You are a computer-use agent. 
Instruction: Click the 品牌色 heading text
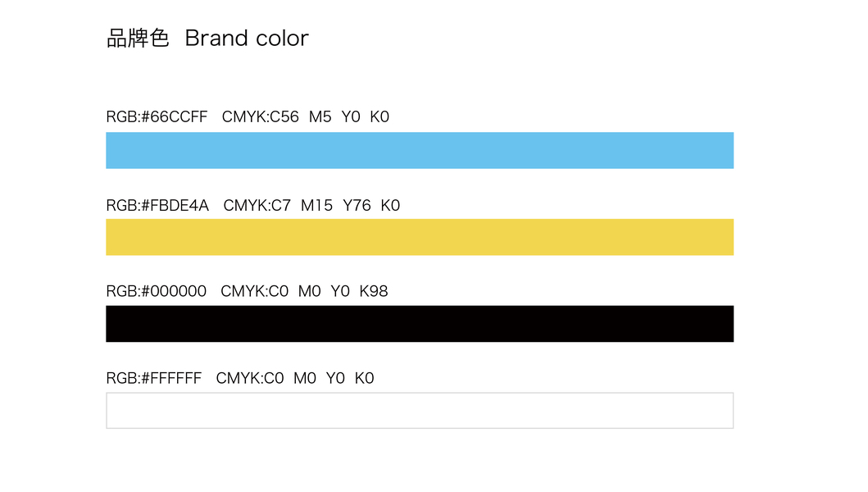tap(138, 39)
